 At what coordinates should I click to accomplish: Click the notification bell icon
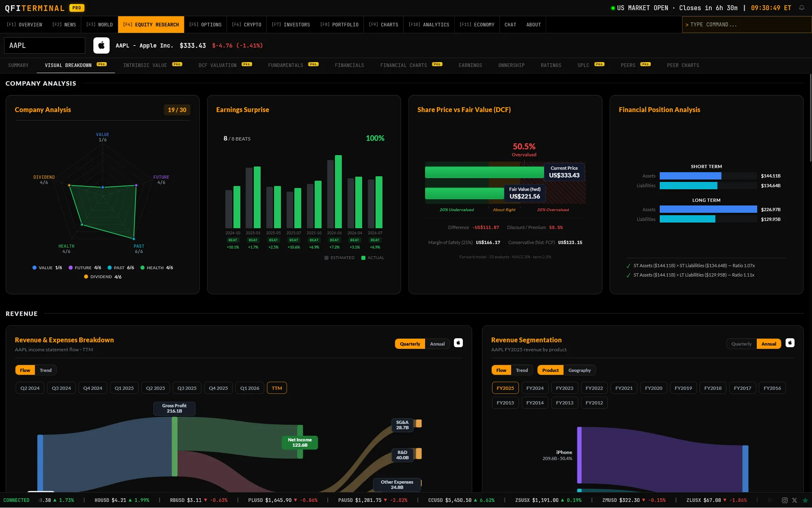point(801,8)
